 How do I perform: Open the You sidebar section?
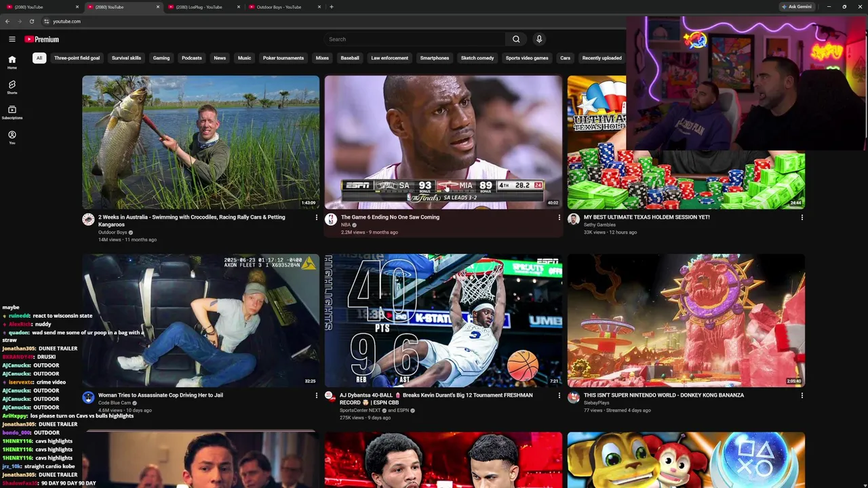click(x=12, y=138)
